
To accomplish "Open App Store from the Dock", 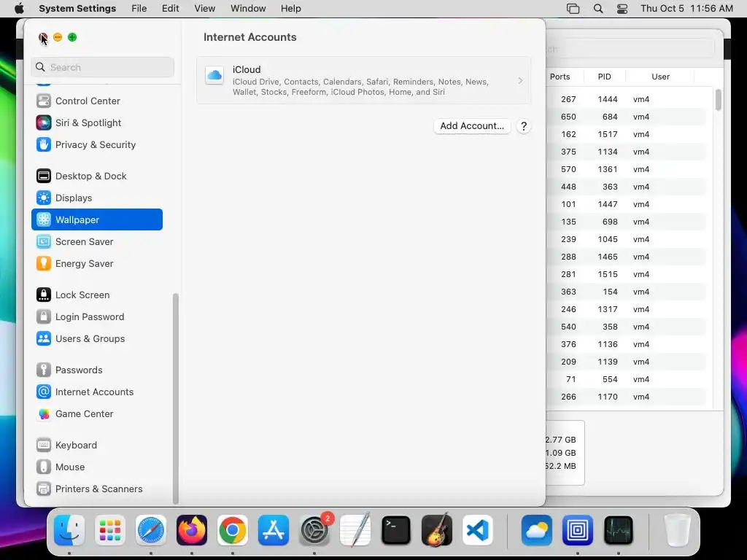I will point(274,530).
